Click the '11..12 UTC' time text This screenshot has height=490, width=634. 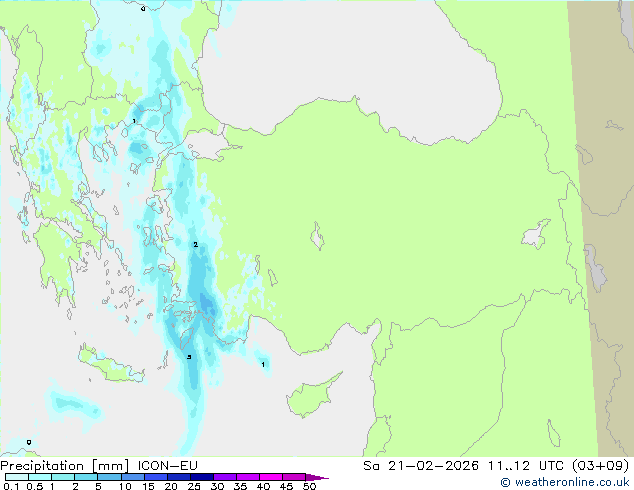point(525,466)
